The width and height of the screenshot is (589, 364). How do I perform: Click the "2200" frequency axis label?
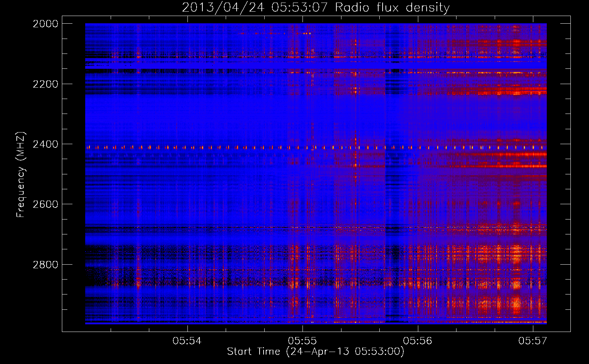click(x=46, y=84)
